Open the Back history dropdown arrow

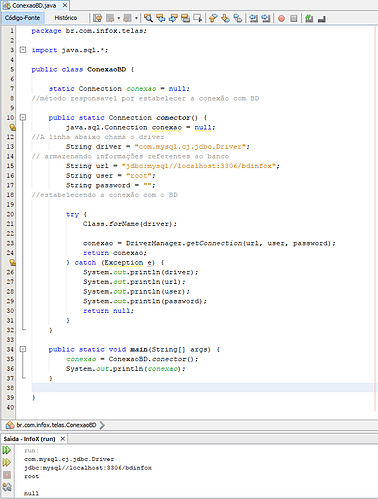click(118, 18)
